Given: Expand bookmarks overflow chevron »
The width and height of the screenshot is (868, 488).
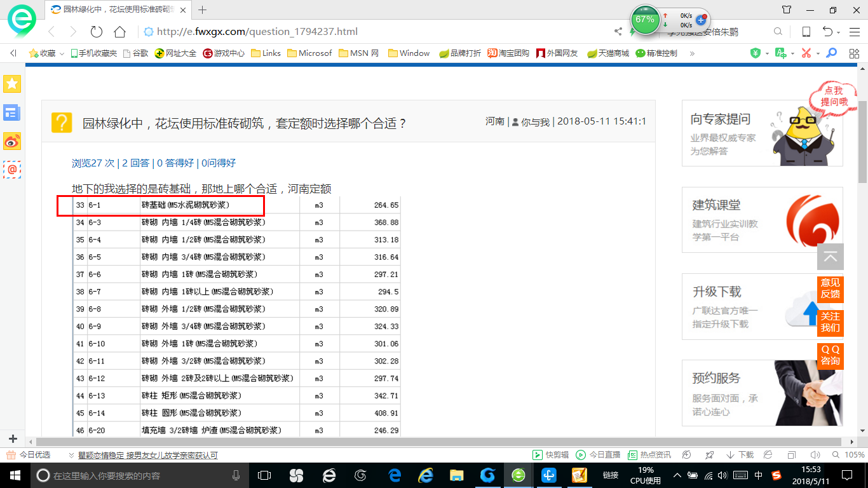Looking at the screenshot, I should click(x=692, y=53).
